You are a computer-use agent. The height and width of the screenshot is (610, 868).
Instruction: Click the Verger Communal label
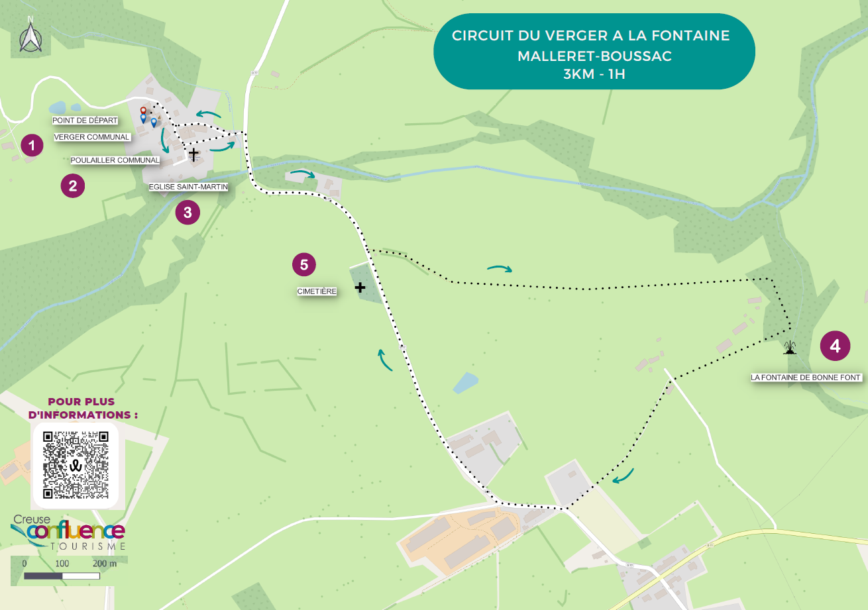[92, 137]
